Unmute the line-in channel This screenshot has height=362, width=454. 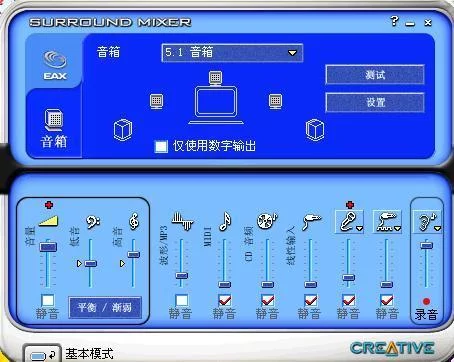(x=311, y=301)
